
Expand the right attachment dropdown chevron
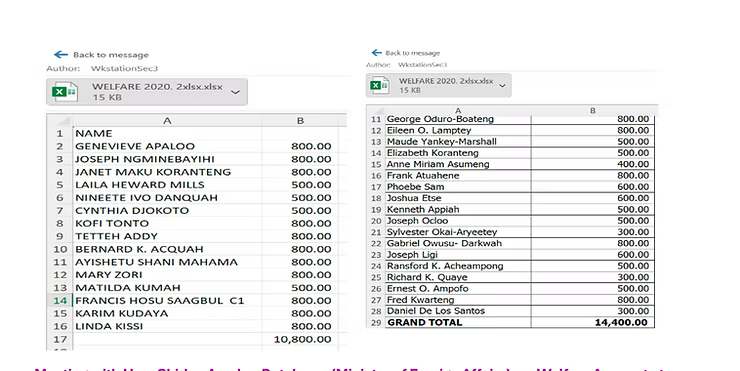tap(503, 85)
